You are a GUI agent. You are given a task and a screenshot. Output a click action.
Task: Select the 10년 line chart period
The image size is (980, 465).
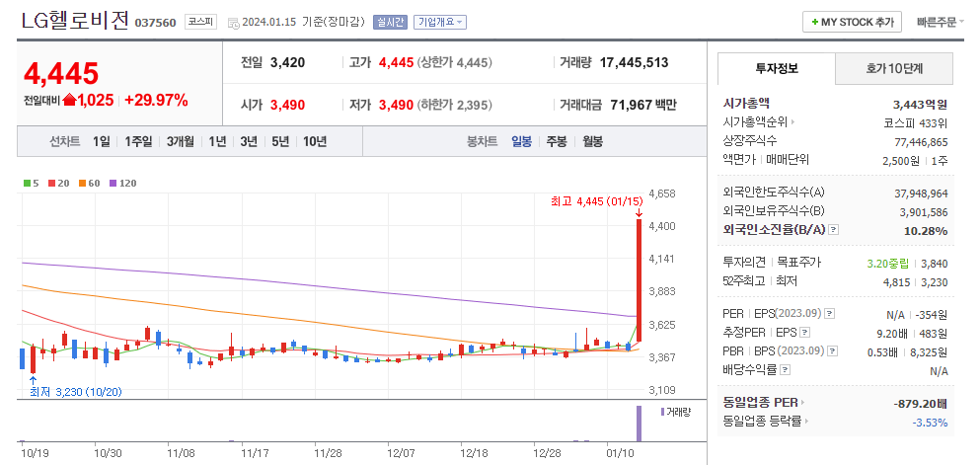(315, 141)
